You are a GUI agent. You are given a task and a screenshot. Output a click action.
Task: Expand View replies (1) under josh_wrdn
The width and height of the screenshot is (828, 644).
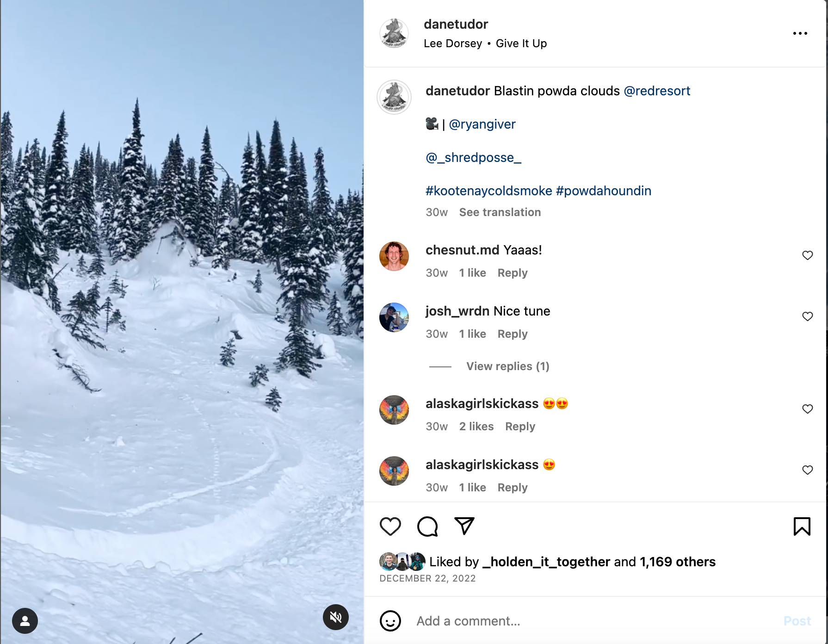(x=507, y=366)
